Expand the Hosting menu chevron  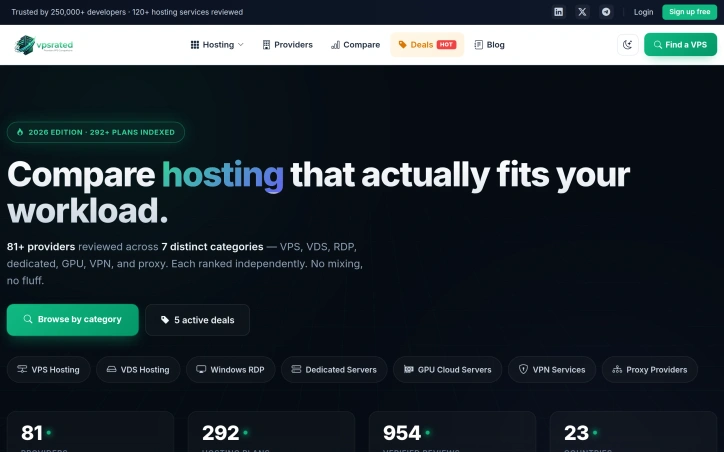(x=241, y=45)
